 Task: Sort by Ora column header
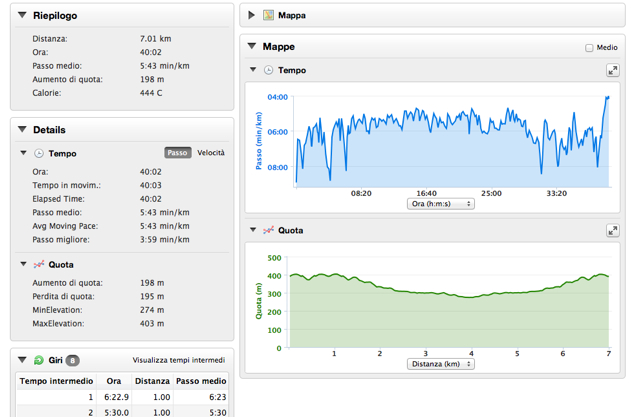click(x=113, y=381)
